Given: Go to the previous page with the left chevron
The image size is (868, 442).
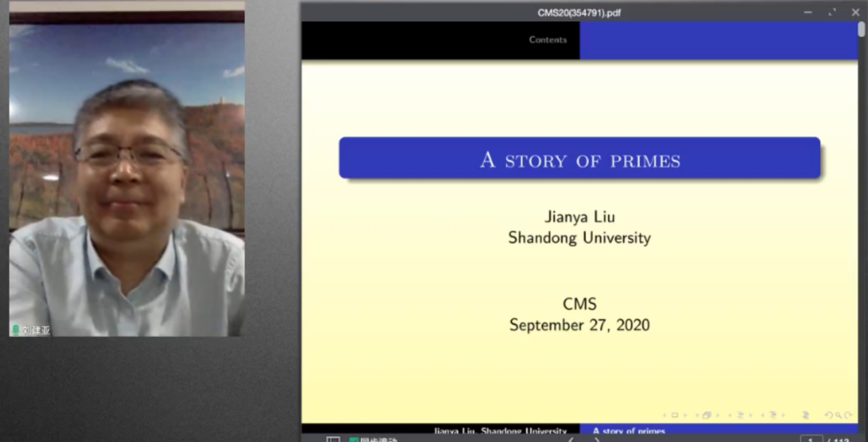Looking at the screenshot, I should pos(570,439).
